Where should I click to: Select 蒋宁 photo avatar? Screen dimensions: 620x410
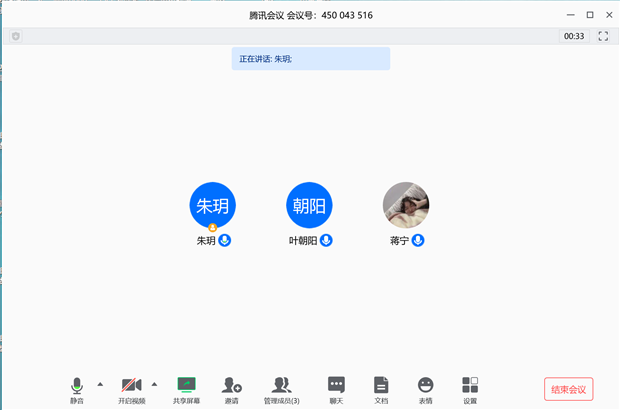tap(406, 205)
